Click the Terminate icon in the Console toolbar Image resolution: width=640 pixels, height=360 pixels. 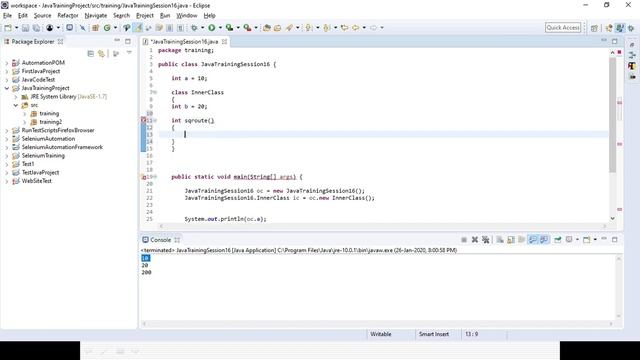(x=464, y=240)
